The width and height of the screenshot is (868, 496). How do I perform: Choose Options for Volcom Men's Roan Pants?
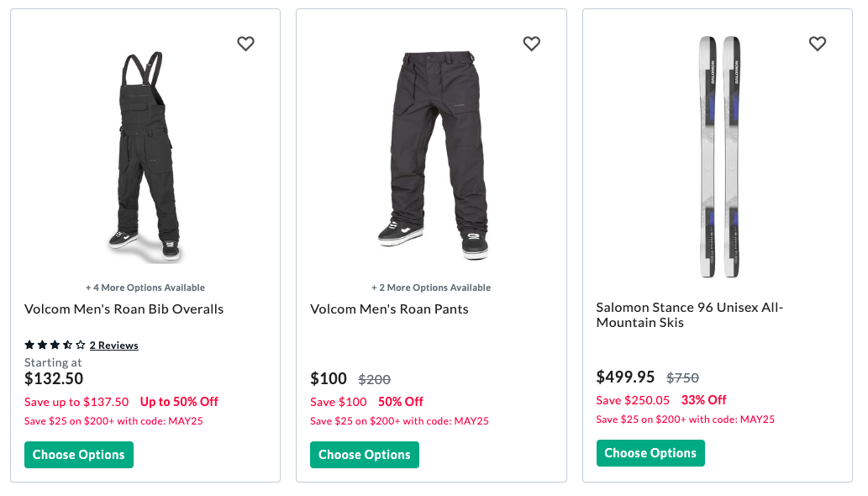click(365, 455)
